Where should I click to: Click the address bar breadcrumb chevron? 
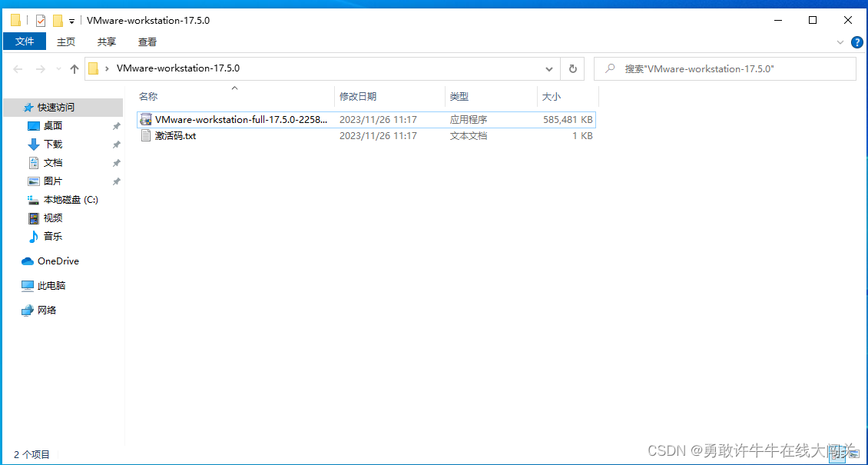point(106,69)
